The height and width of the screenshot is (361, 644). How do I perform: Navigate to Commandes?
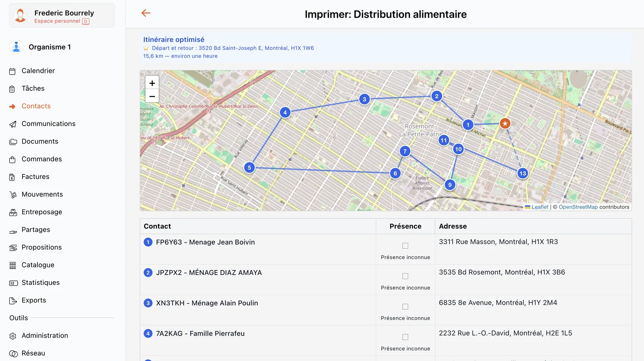click(x=42, y=159)
